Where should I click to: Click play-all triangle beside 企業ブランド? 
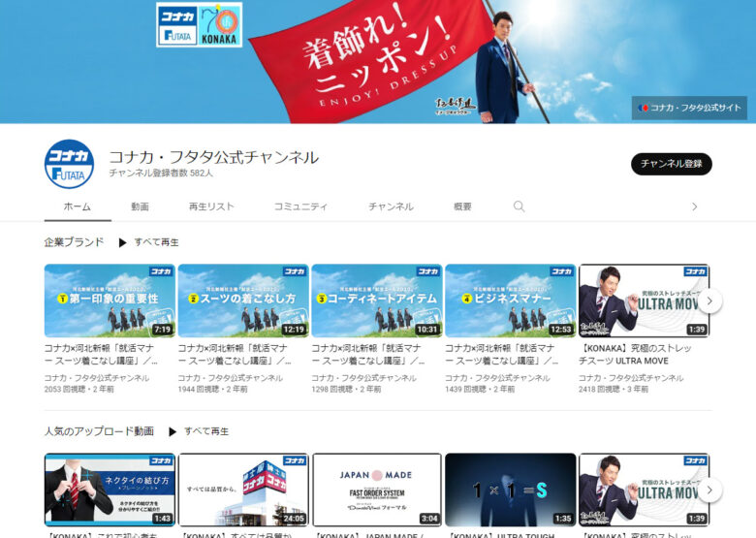(122, 242)
